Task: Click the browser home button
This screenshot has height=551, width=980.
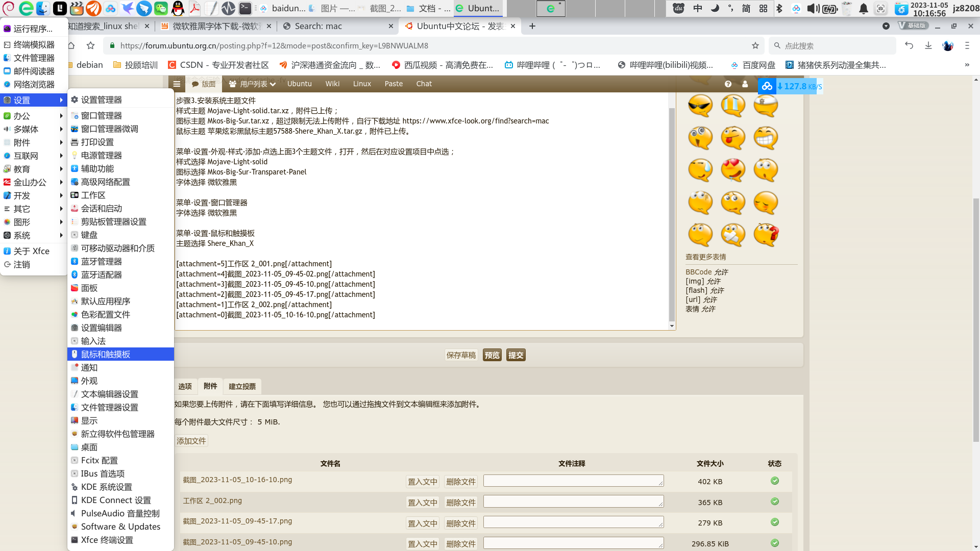Action: coord(71,45)
